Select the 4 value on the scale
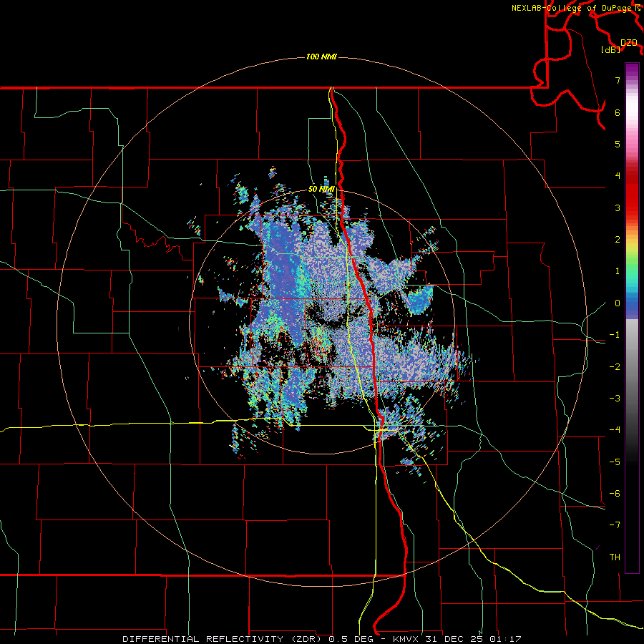The height and width of the screenshot is (644, 644). (618, 176)
